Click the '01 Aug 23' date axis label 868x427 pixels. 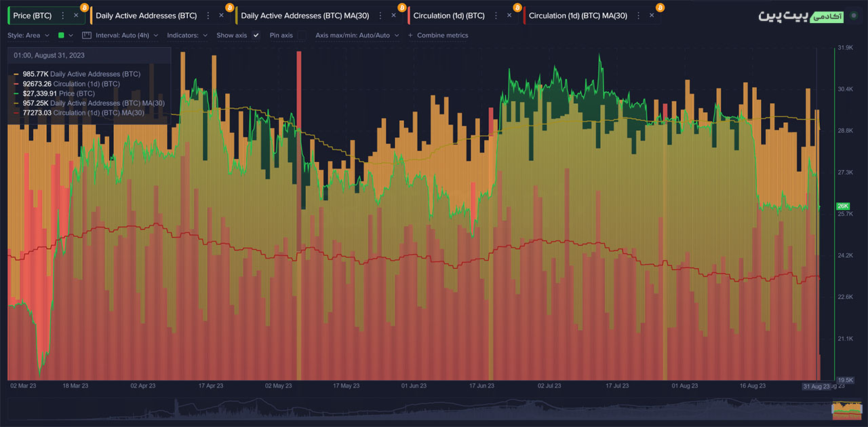pos(684,386)
